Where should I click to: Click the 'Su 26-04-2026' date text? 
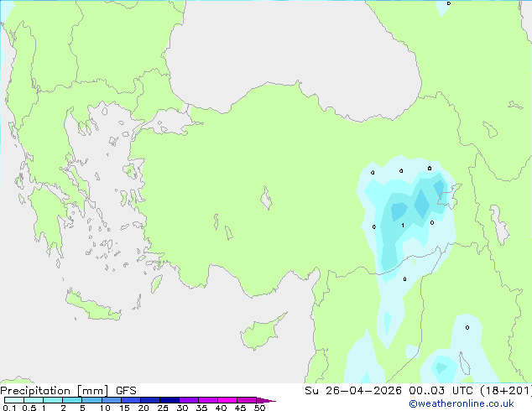pyautogui.click(x=353, y=391)
